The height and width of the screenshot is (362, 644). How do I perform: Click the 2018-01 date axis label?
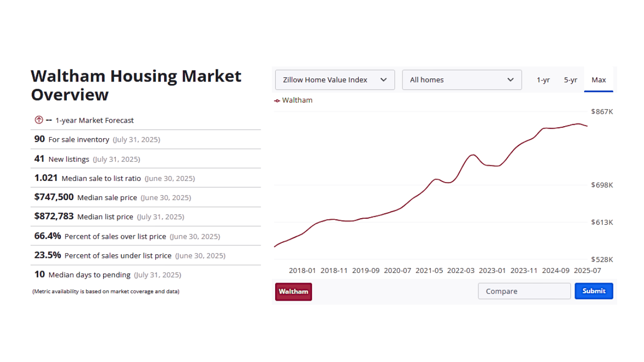(302, 270)
